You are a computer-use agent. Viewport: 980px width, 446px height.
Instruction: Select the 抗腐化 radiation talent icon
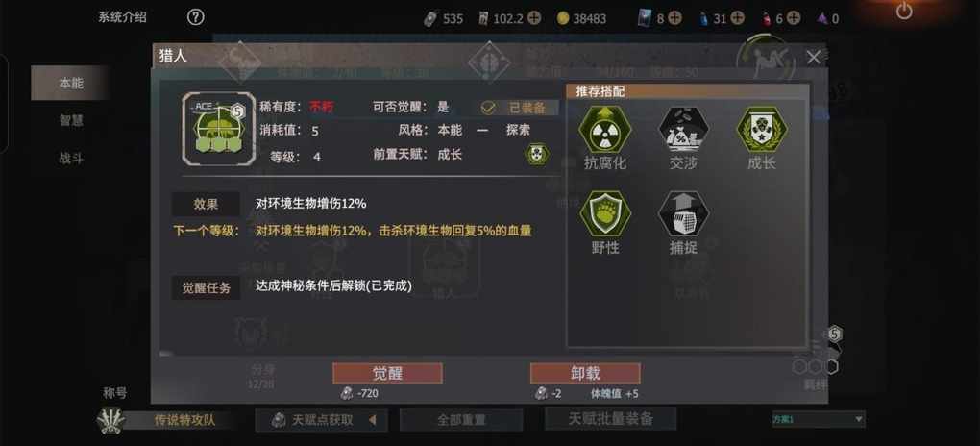point(605,130)
